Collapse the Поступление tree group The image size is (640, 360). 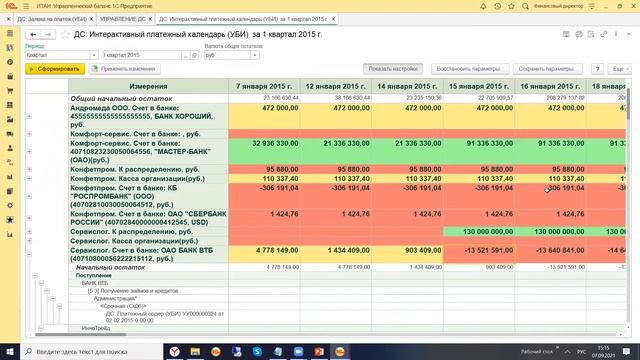pyautogui.click(x=35, y=276)
